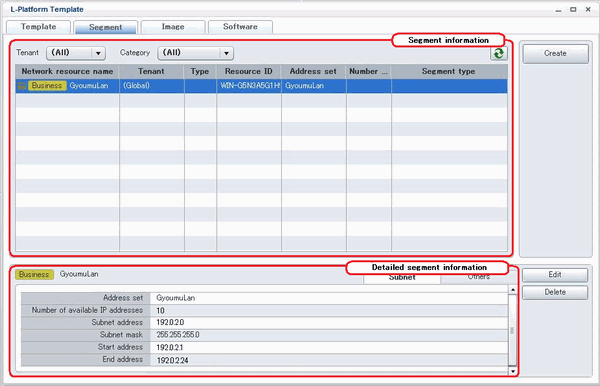This screenshot has height=386, width=600.
Task: Select the Business label in detailed segment panel
Action: tap(34, 274)
